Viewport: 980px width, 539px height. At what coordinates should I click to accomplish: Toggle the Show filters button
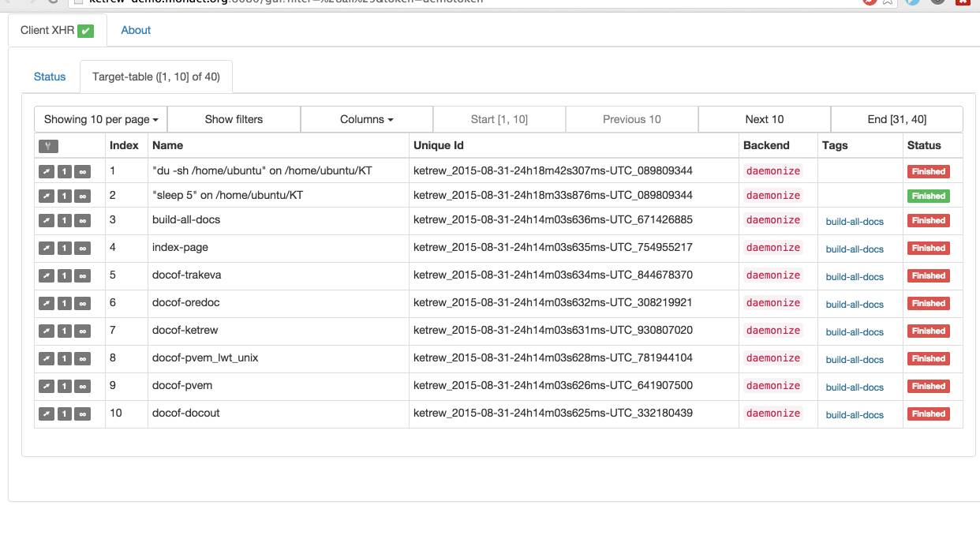coord(234,119)
